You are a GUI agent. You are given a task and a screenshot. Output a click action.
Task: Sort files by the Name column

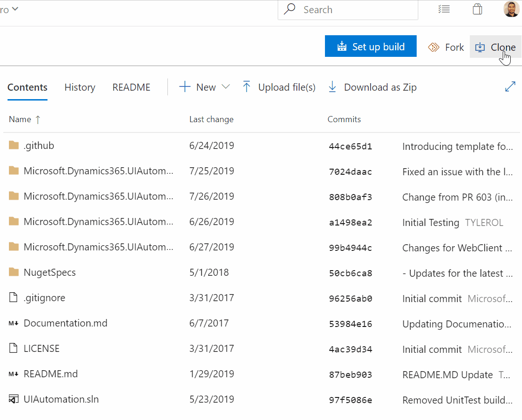pyautogui.click(x=20, y=119)
